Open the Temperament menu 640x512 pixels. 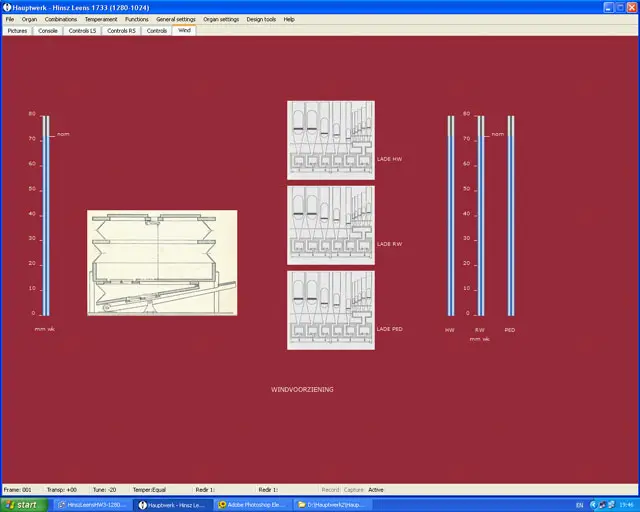(x=101, y=19)
